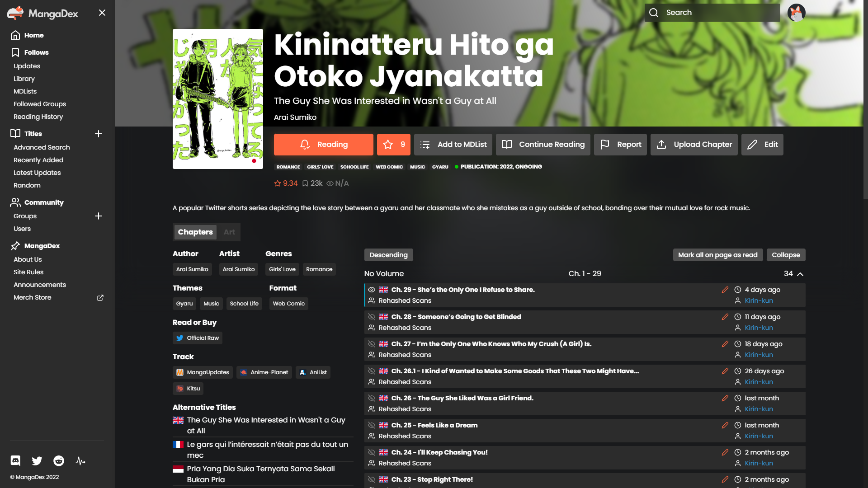The height and width of the screenshot is (488, 868).
Task: Edit chapter 24 with pencil icon
Action: pyautogui.click(x=725, y=452)
